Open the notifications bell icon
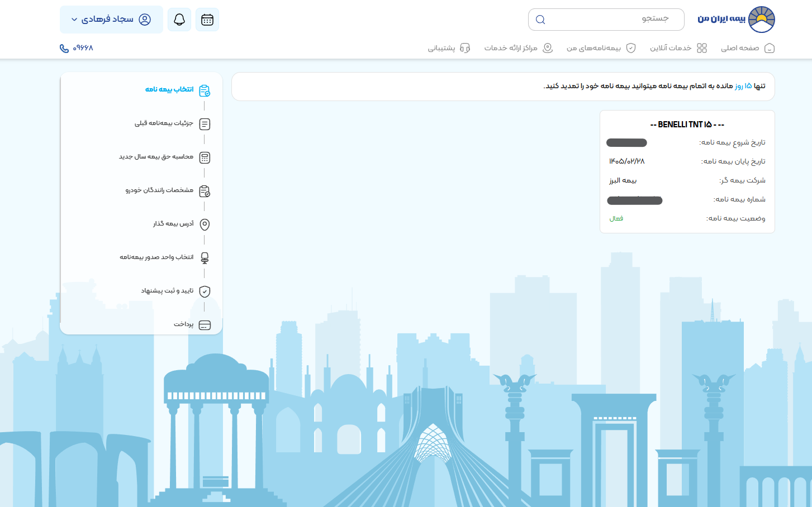 tap(179, 19)
